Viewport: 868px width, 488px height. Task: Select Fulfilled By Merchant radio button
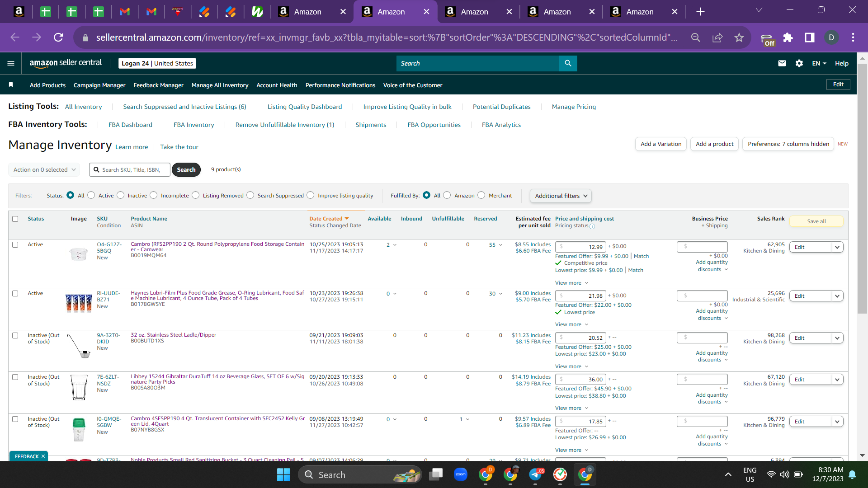point(481,195)
